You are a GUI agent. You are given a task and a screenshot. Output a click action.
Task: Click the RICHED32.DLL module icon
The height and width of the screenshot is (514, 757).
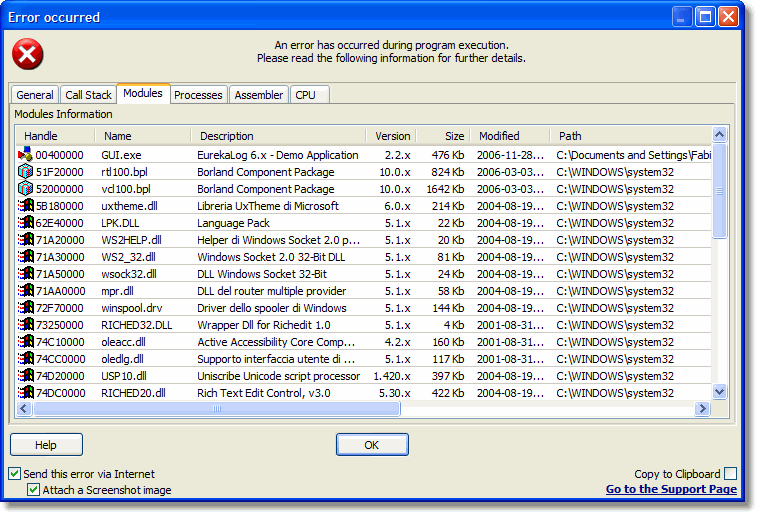tap(26, 324)
